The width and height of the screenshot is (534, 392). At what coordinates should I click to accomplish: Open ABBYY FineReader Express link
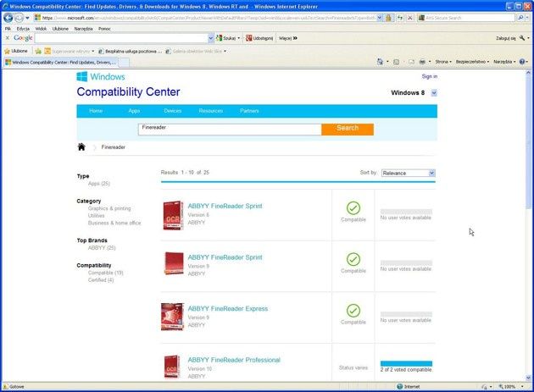pos(228,309)
